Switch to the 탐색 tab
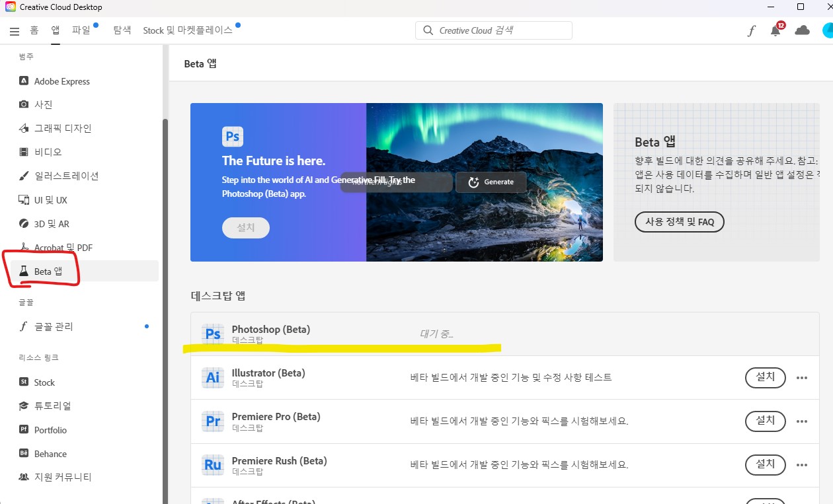 point(122,30)
